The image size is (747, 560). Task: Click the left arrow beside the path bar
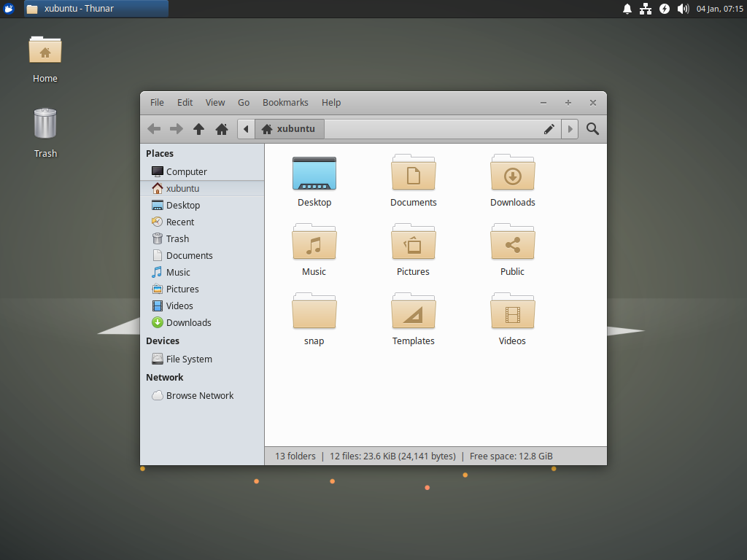[x=246, y=128]
